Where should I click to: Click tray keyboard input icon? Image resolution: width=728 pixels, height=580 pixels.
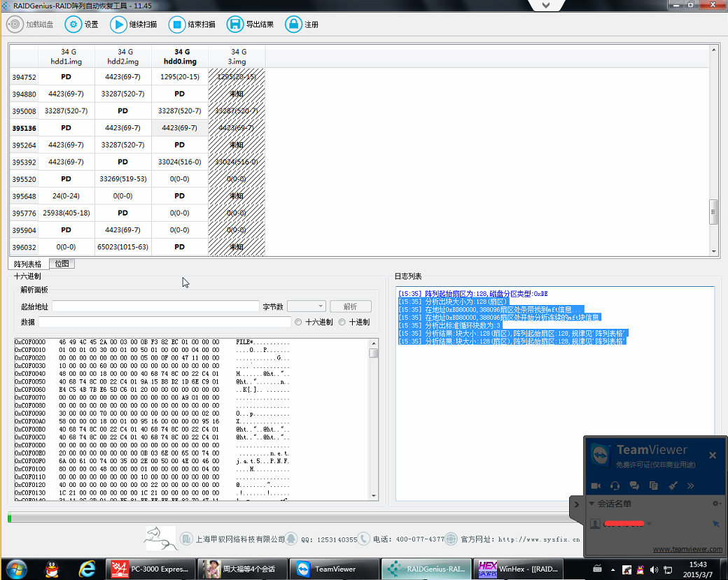(x=598, y=568)
